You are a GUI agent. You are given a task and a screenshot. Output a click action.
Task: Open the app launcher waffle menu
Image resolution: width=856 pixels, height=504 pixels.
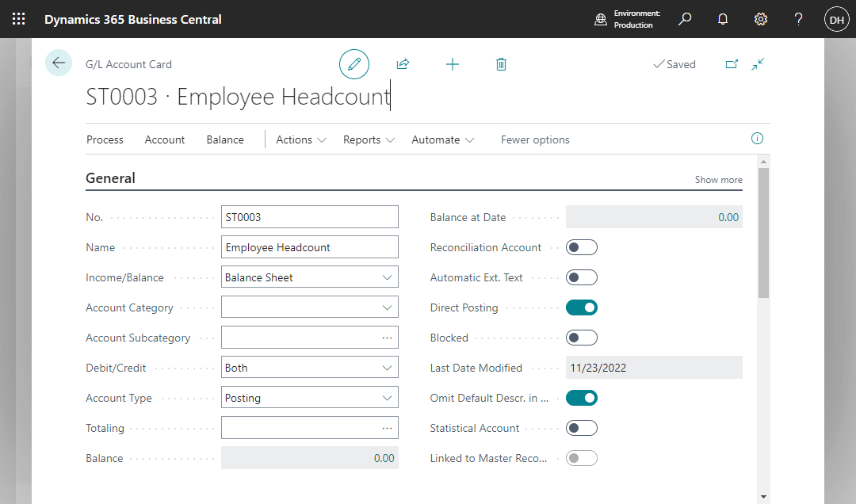coord(18,19)
